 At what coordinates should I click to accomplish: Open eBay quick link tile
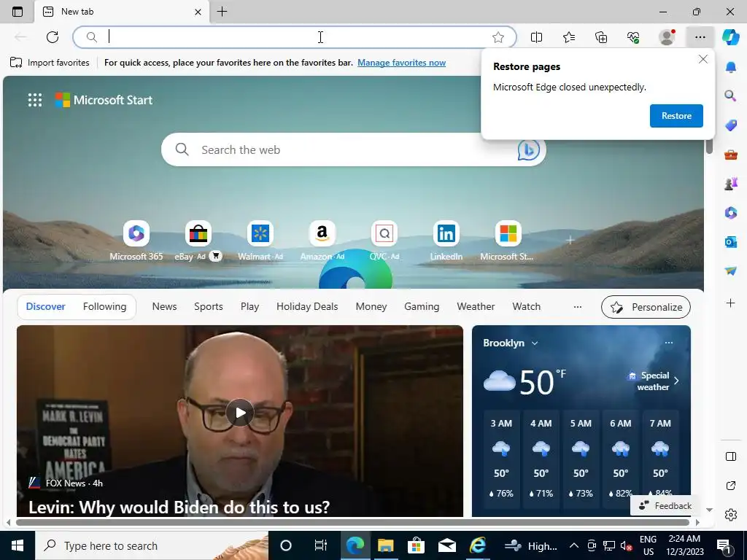[x=198, y=241]
